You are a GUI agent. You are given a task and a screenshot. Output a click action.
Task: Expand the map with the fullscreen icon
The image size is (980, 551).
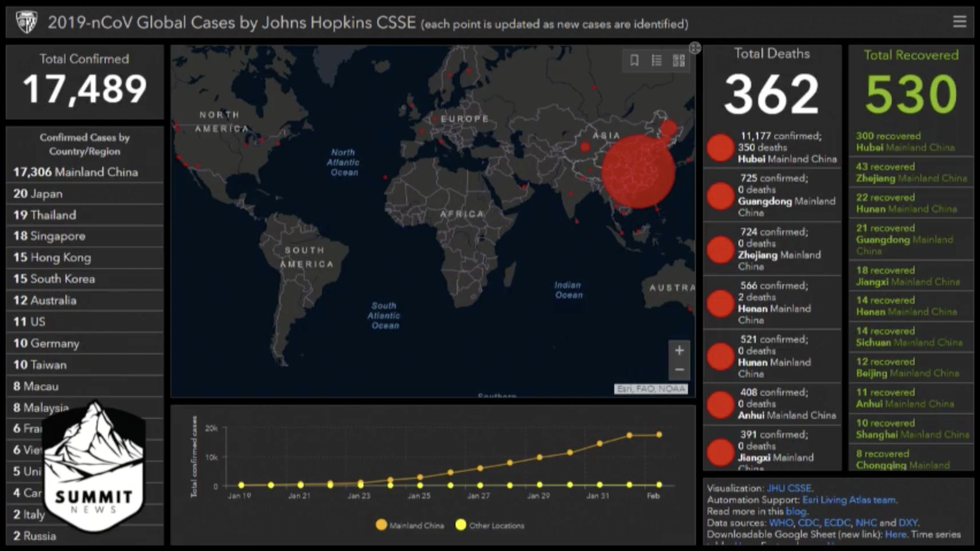pyautogui.click(x=695, y=48)
